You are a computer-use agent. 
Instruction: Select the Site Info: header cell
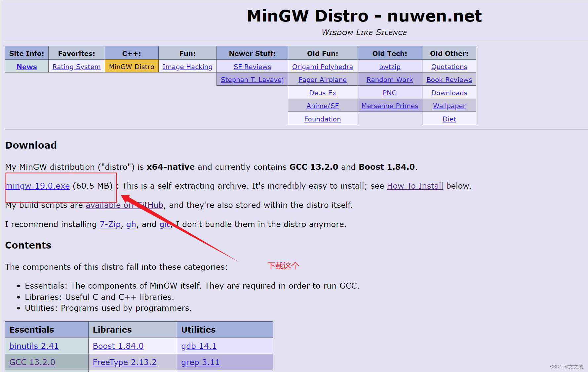[x=27, y=53]
